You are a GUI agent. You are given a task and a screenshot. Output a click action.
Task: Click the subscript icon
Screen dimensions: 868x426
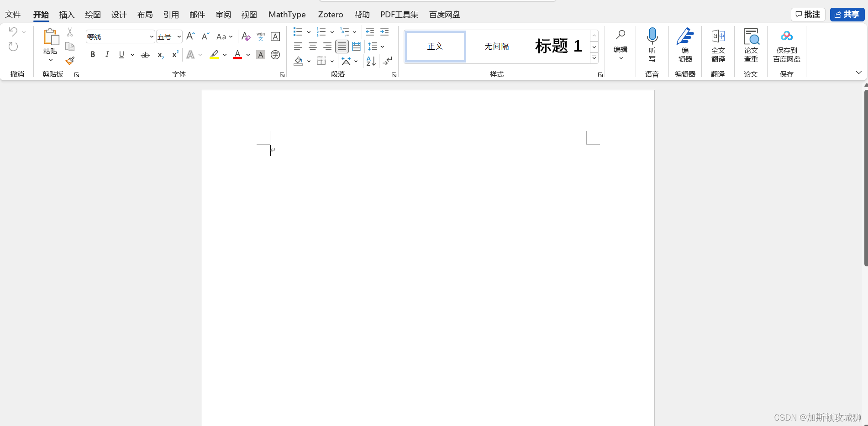160,55
